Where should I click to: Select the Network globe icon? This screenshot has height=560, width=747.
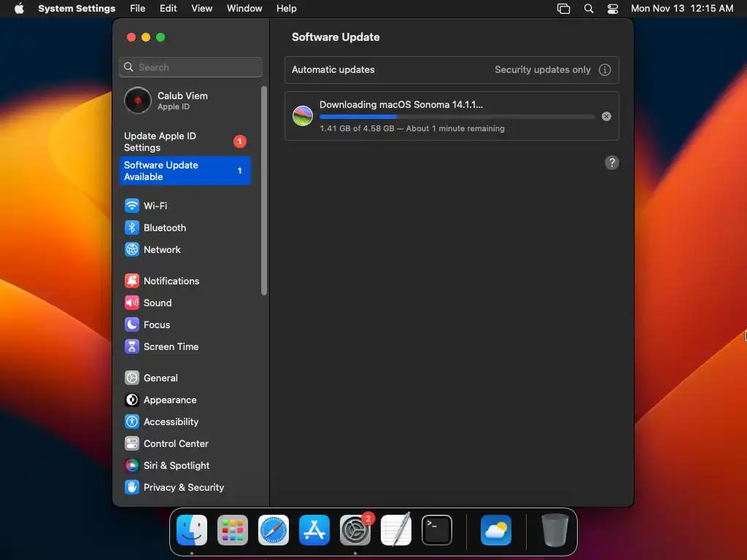[x=132, y=249]
